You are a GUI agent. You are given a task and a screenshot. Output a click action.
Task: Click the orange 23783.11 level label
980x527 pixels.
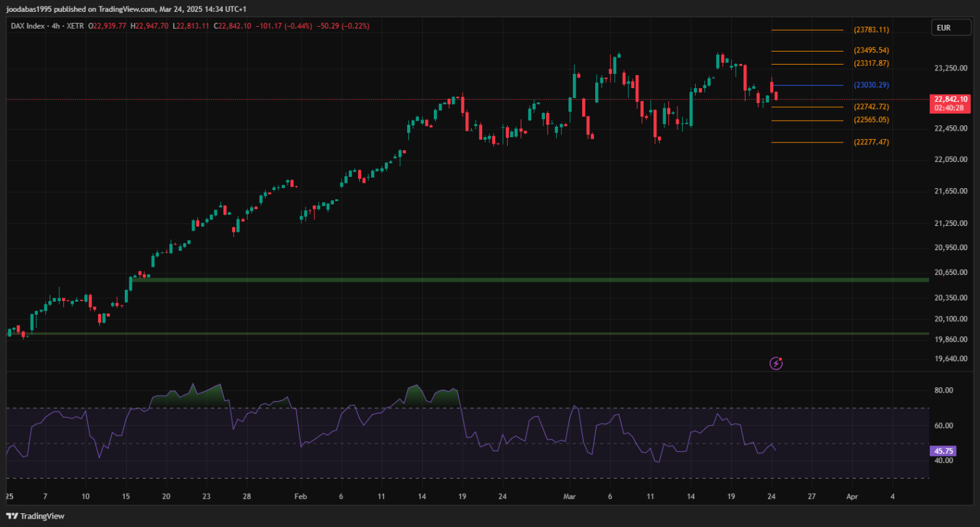pyautogui.click(x=871, y=30)
